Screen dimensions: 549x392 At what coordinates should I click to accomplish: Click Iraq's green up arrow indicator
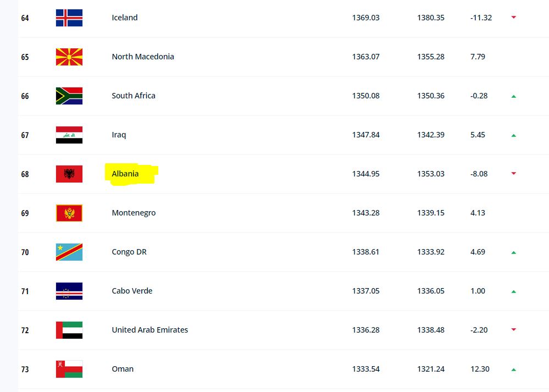[x=514, y=135]
